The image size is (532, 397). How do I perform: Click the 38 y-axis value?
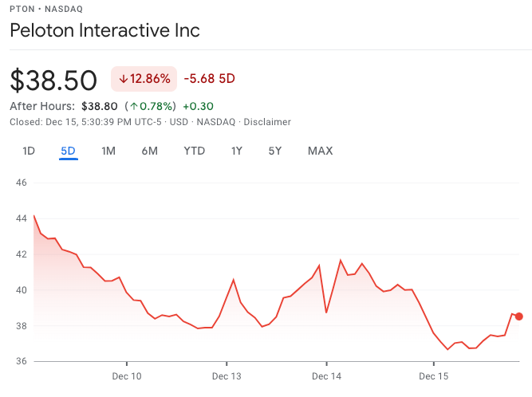(22, 326)
